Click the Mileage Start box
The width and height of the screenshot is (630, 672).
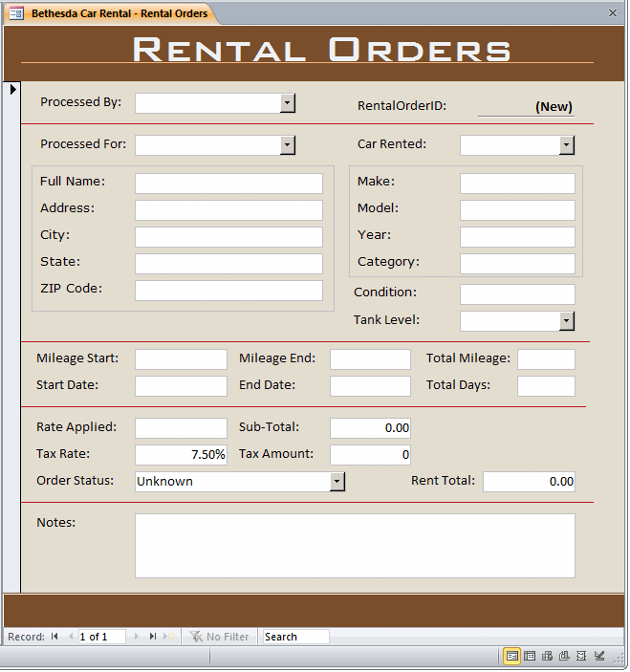(182, 359)
